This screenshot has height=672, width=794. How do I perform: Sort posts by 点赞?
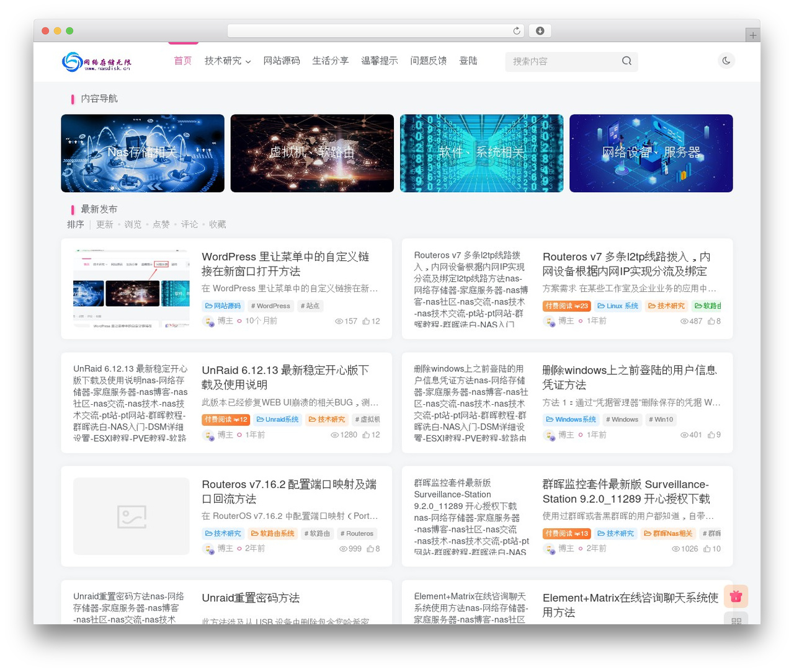pos(161,224)
